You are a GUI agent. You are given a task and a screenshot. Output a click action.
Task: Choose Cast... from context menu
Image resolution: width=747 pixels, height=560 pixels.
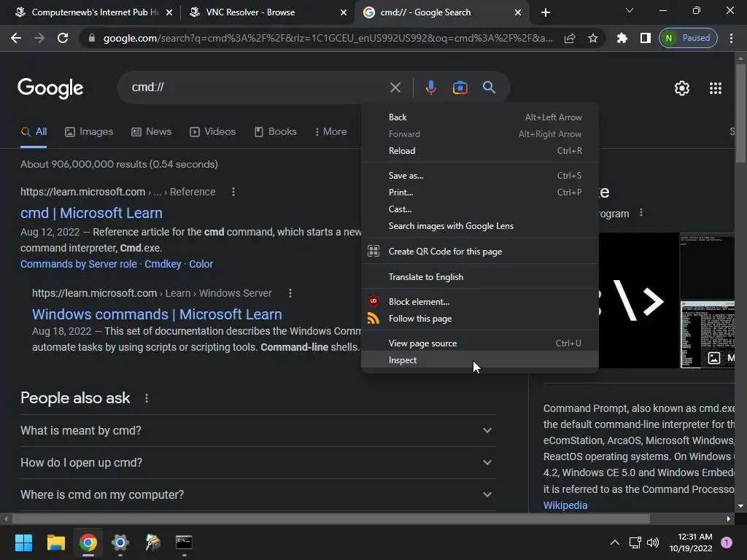click(480, 209)
